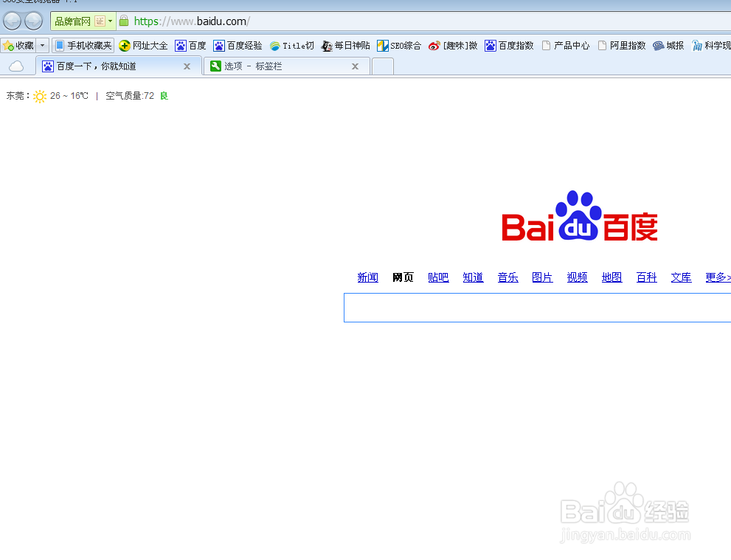The width and height of the screenshot is (731, 560).
Task: Click the 收藏 star favorites button
Action: click(18, 45)
